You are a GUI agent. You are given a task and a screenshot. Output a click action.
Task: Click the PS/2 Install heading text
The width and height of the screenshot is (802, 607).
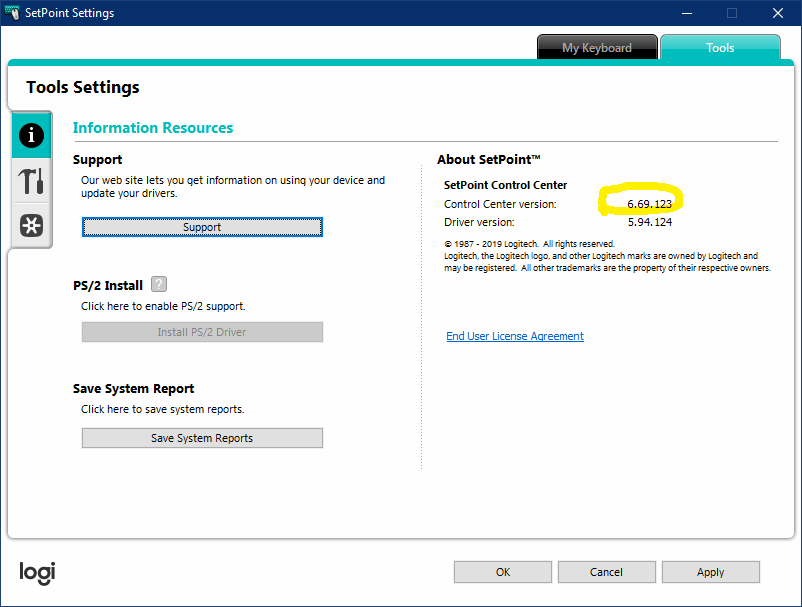(x=108, y=285)
